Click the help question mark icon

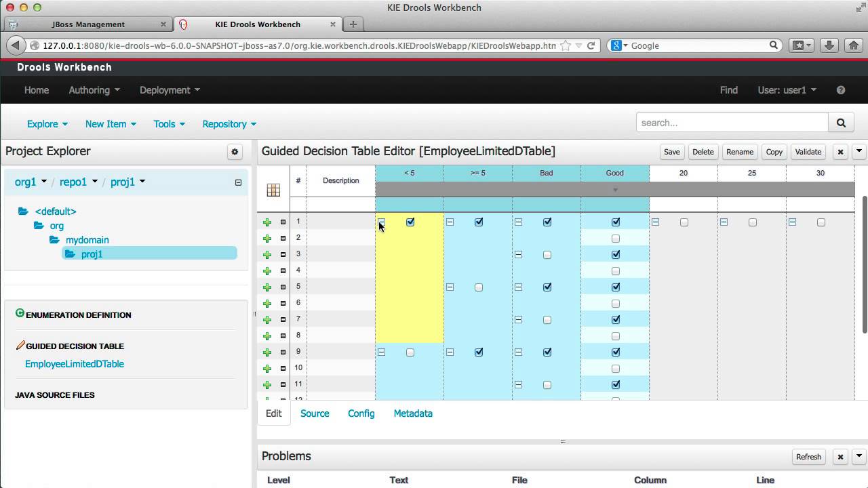click(x=841, y=90)
